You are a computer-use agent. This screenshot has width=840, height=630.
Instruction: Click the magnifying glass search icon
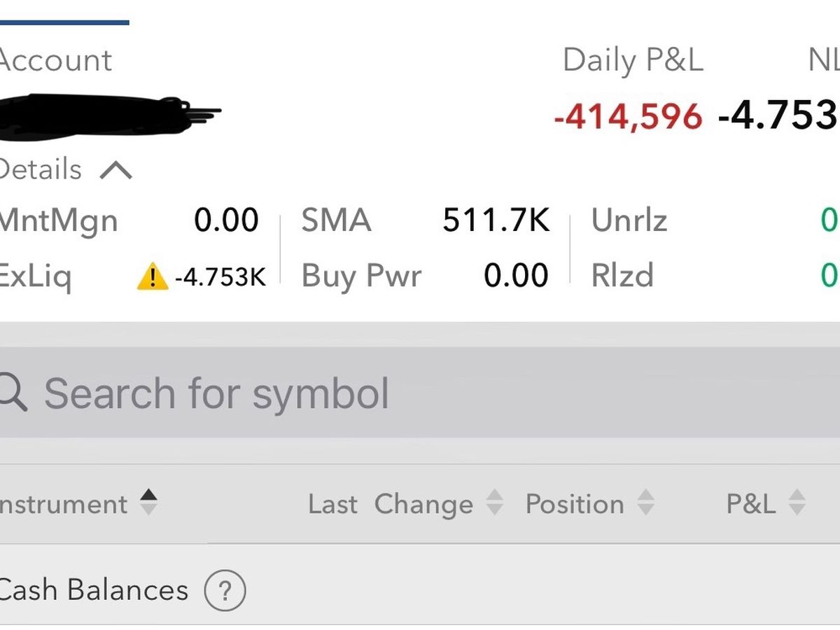11,393
